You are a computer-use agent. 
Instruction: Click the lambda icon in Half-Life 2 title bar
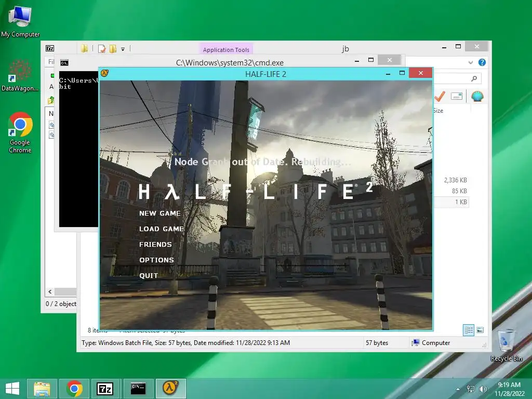pyautogui.click(x=104, y=73)
